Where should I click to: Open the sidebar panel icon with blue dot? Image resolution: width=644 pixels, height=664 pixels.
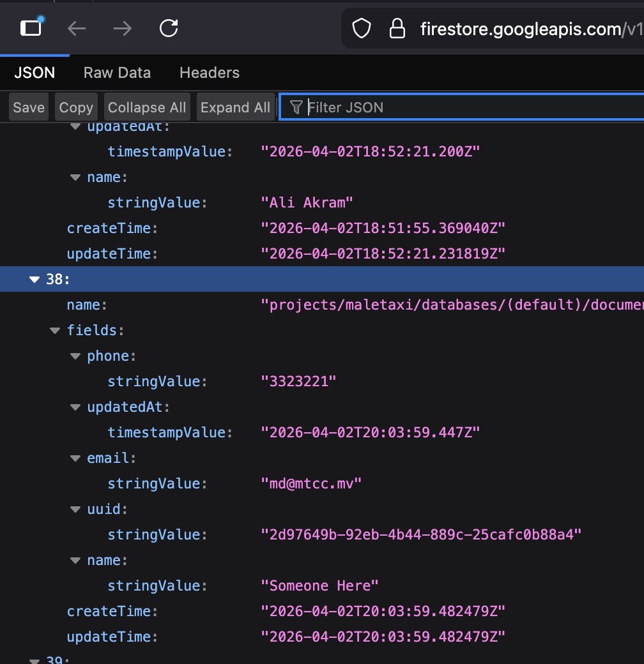coord(32,27)
